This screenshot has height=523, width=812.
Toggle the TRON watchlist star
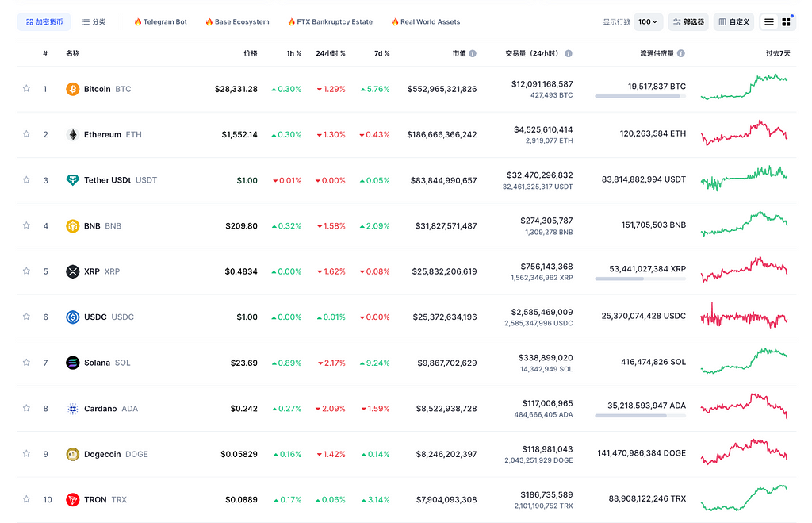[x=26, y=499]
